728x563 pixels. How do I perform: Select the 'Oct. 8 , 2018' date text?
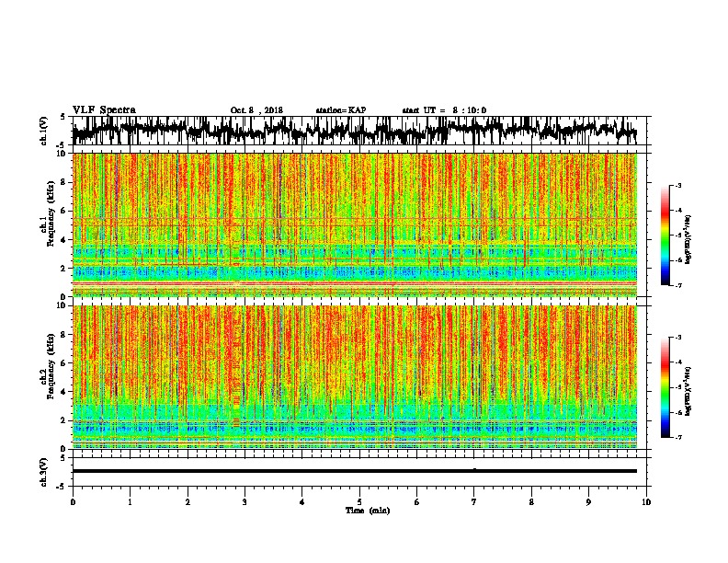coord(256,110)
